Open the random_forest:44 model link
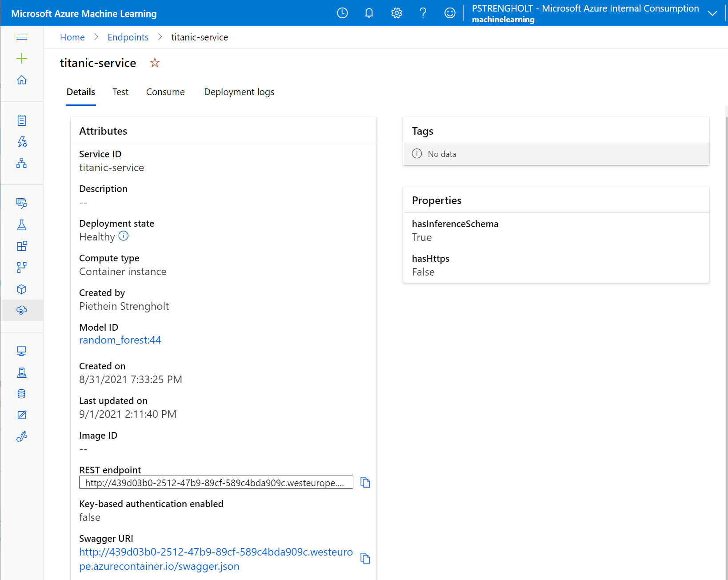Screen dimensions: 728x580 120,340
